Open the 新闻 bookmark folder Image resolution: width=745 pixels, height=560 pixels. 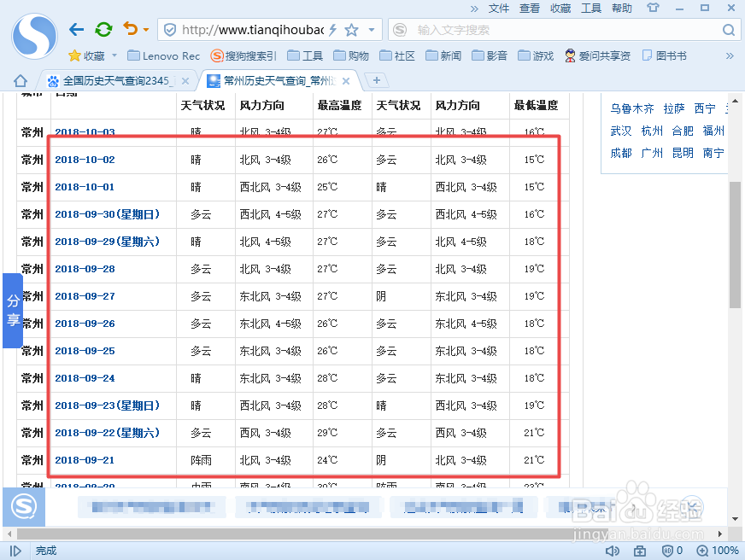click(x=443, y=56)
